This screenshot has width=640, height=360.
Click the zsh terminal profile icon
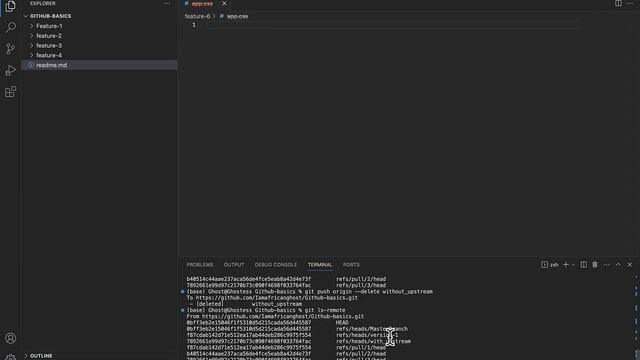pos(550,265)
